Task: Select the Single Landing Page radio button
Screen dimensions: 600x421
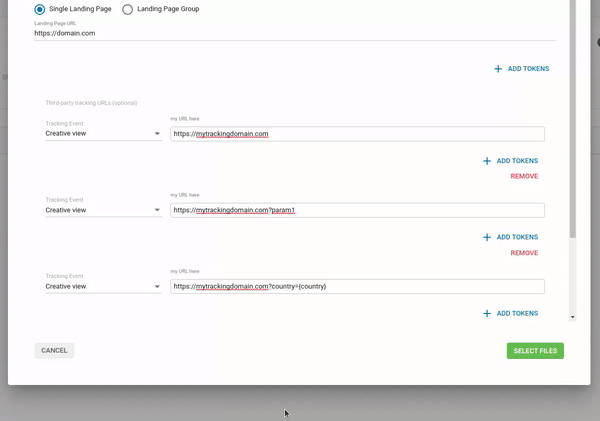Action: pos(40,10)
